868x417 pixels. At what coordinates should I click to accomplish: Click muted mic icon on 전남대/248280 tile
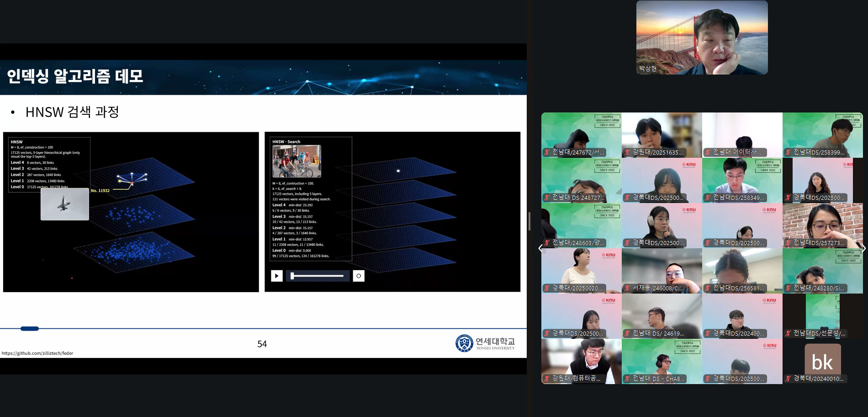tap(788, 288)
